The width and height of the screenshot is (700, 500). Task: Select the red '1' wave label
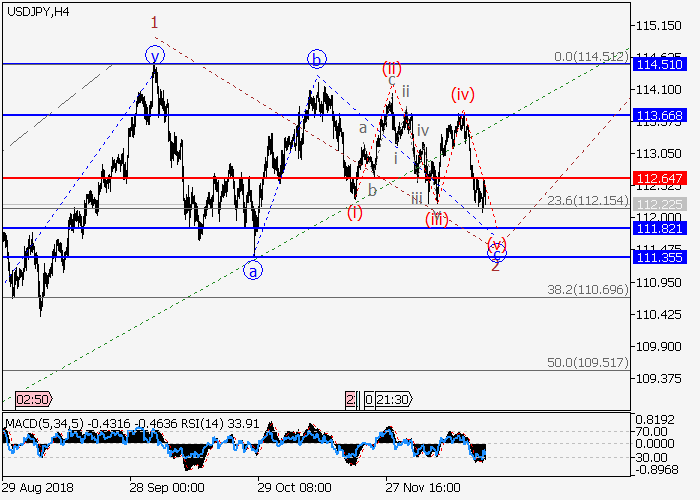tap(154, 22)
